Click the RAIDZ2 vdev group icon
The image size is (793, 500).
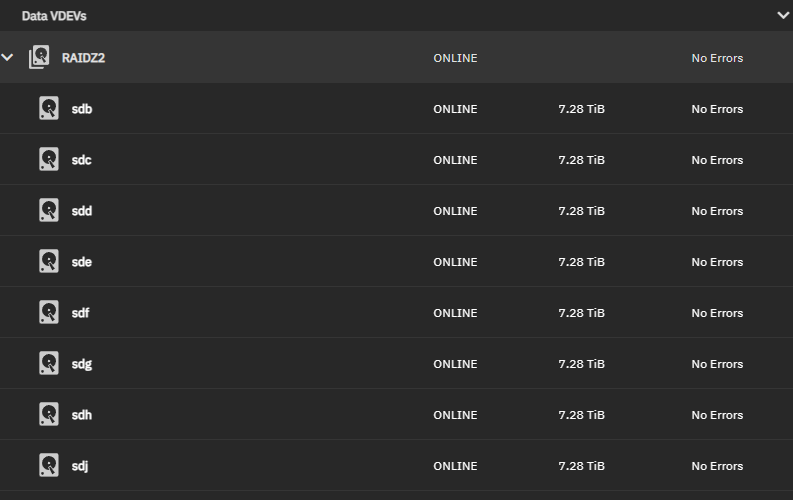coord(39,57)
